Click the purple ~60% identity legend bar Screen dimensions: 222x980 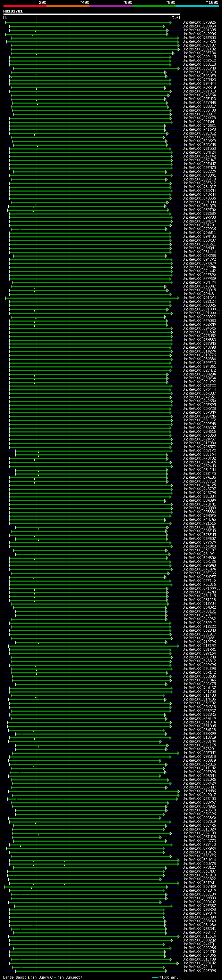(x=111, y=6)
